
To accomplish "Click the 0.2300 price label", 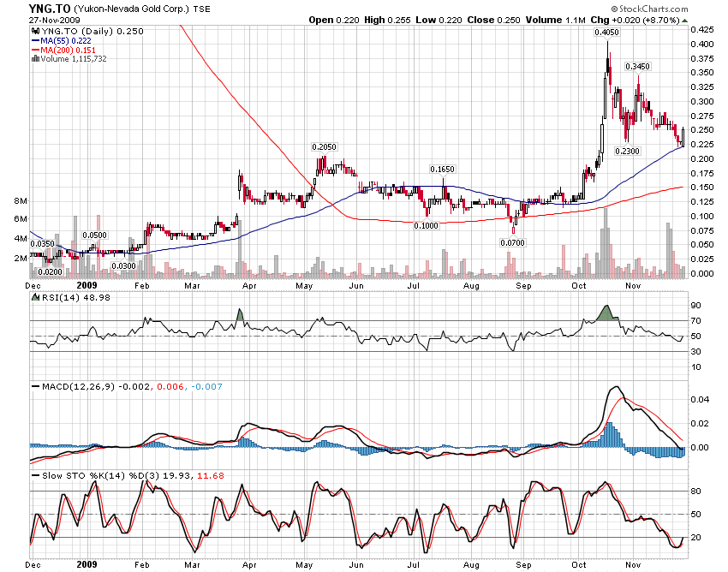I will [x=627, y=151].
